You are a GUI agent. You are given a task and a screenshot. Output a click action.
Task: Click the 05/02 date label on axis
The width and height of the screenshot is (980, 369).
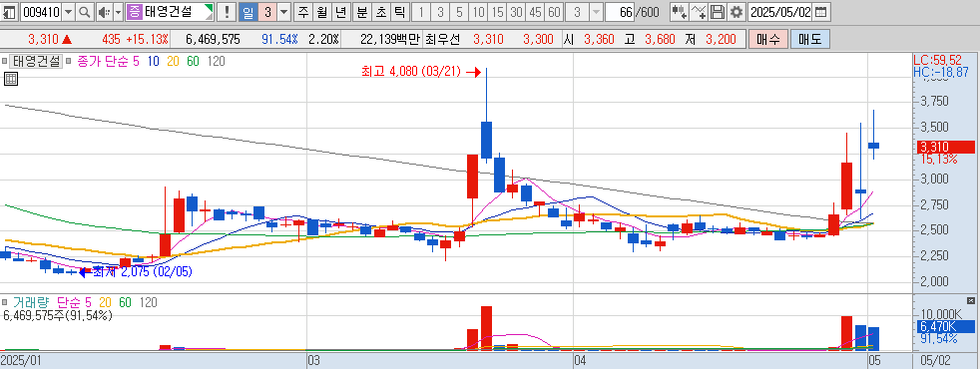pos(936,361)
